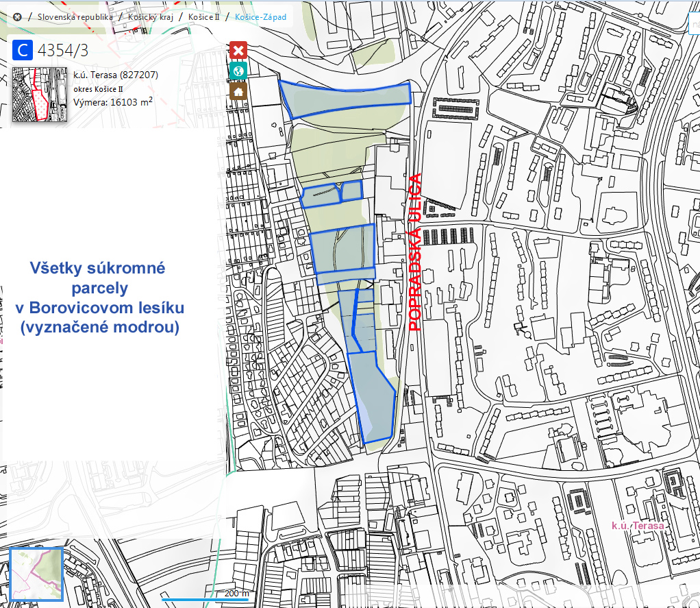
Task: Select the Košice-Západ breadcrumb
Action: (x=260, y=17)
